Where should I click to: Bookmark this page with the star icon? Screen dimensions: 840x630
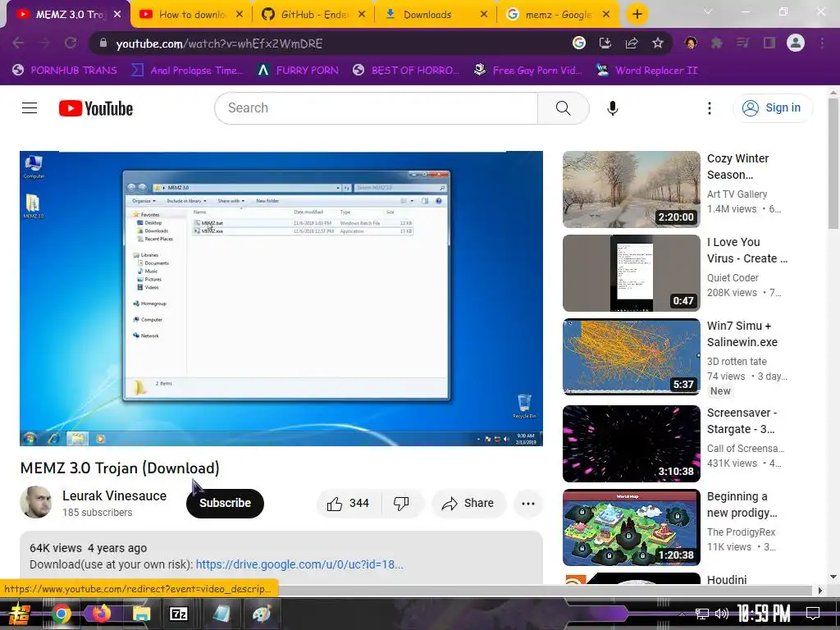658,43
